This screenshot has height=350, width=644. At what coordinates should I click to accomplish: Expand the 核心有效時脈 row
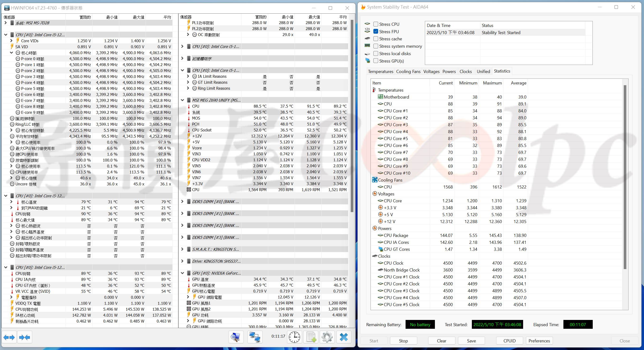[x=11, y=130]
